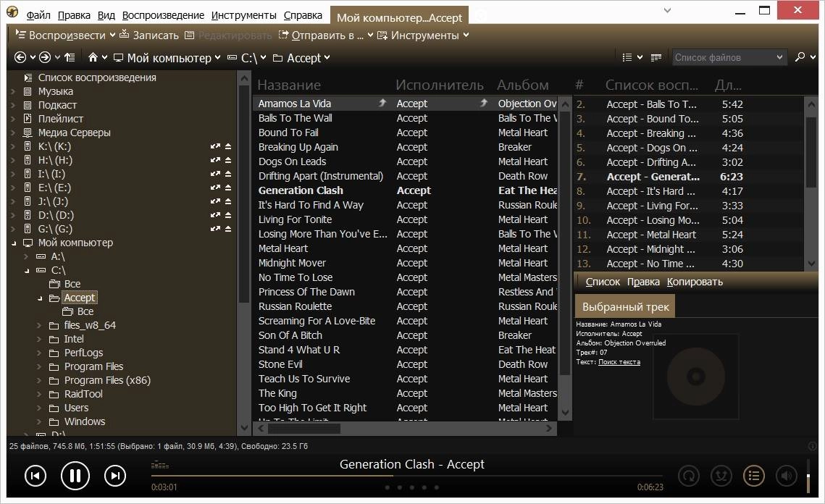Open the Вид menu
The height and width of the screenshot is (504, 825).
click(x=106, y=15)
